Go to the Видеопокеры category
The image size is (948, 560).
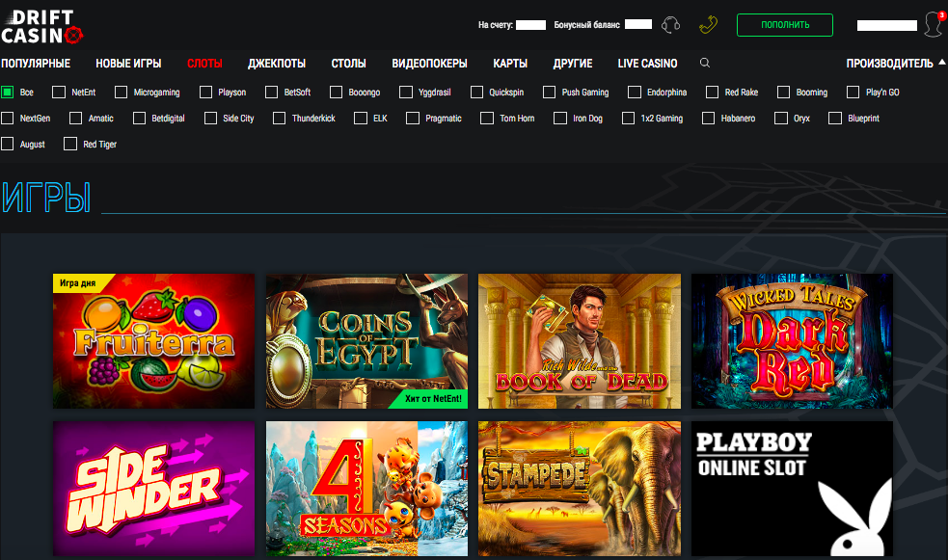[x=429, y=64]
